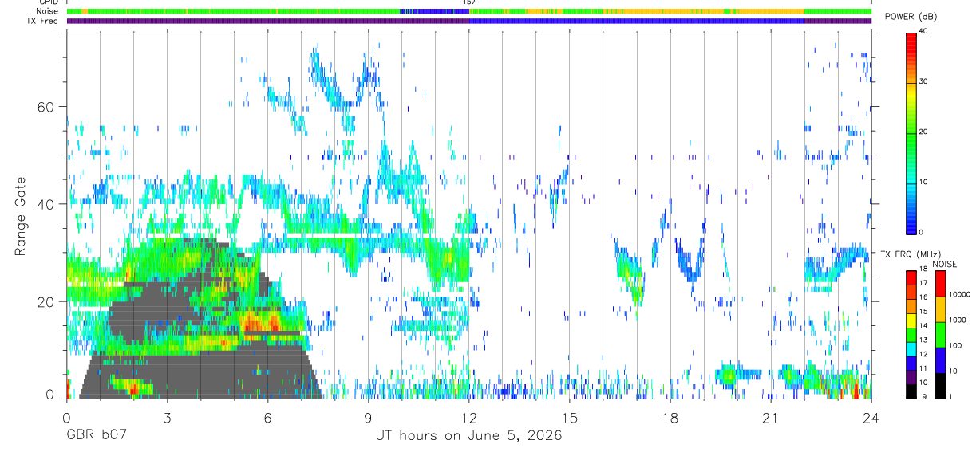Click the NOISE color scale strip
This screenshot has height=452, width=980.
[x=939, y=335]
